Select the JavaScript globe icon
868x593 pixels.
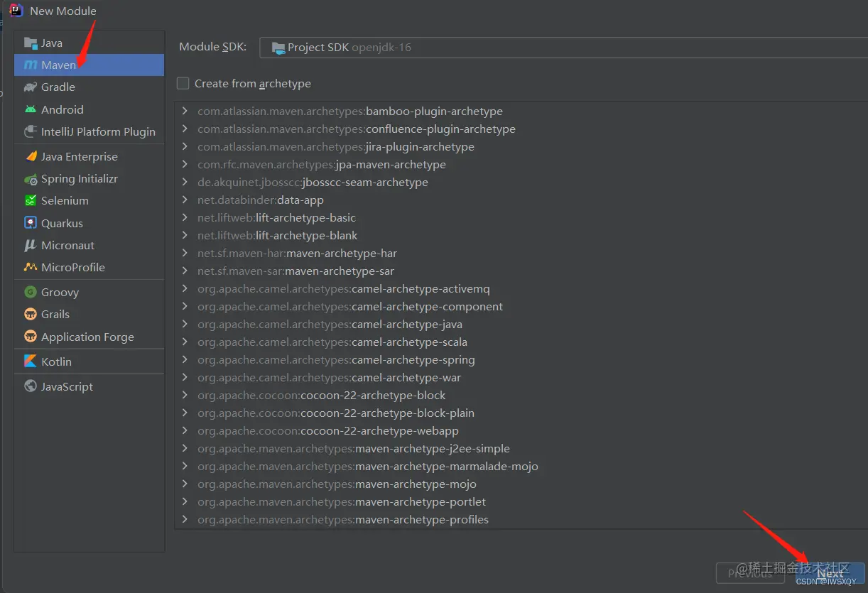coord(31,386)
